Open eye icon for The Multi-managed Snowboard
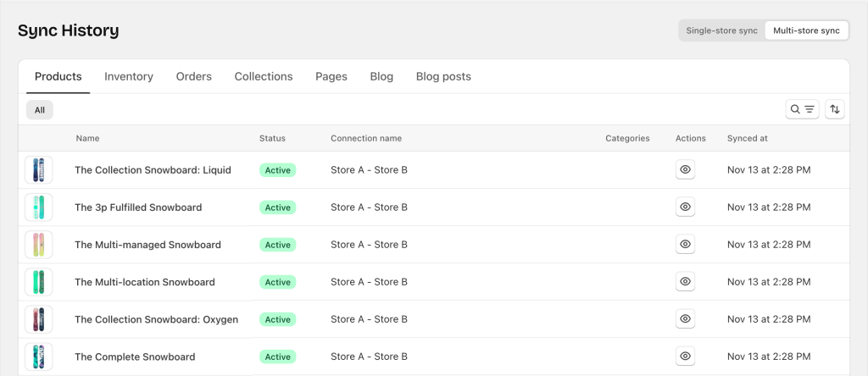This screenshot has width=868, height=376. tap(686, 245)
